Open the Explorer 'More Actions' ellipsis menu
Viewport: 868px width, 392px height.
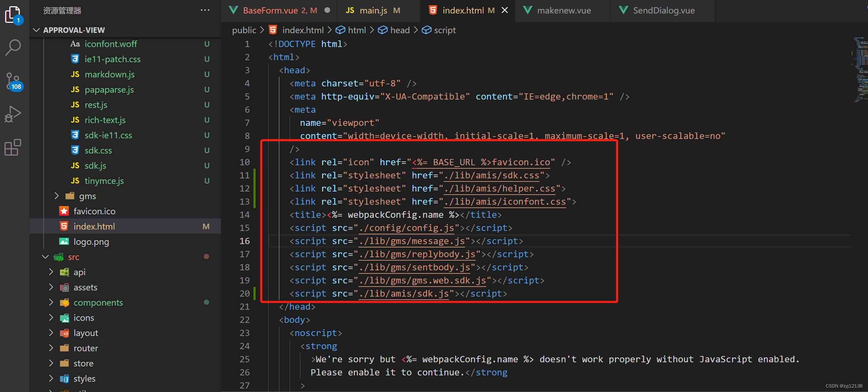[x=205, y=10]
